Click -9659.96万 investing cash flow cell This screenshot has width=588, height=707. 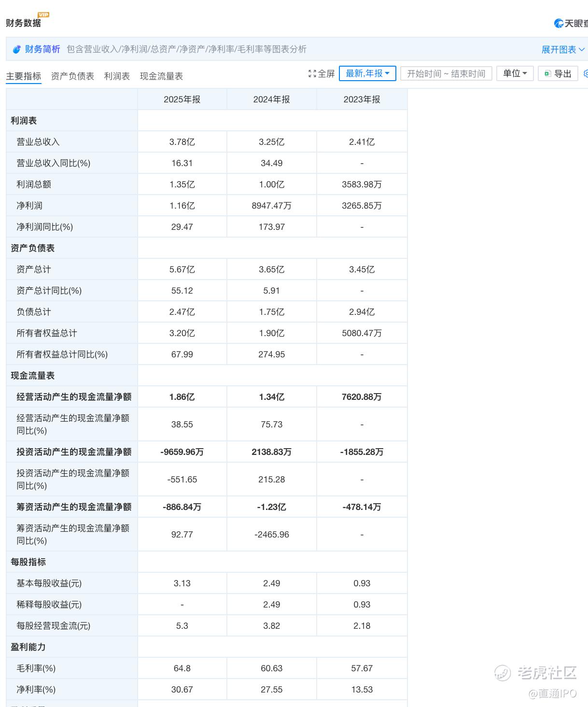182,452
